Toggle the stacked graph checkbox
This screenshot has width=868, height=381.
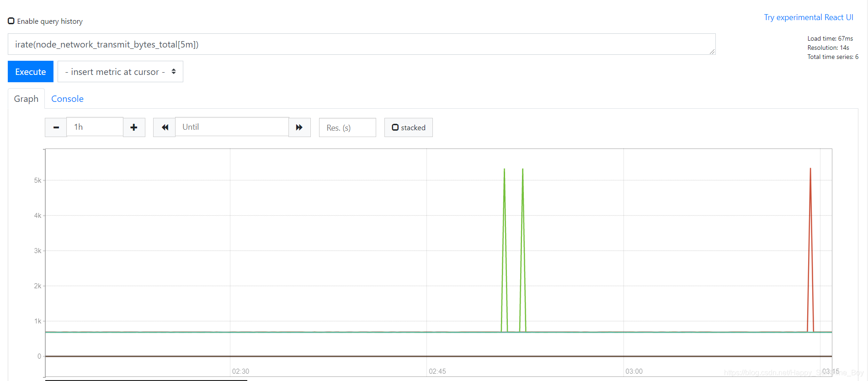[x=395, y=127]
